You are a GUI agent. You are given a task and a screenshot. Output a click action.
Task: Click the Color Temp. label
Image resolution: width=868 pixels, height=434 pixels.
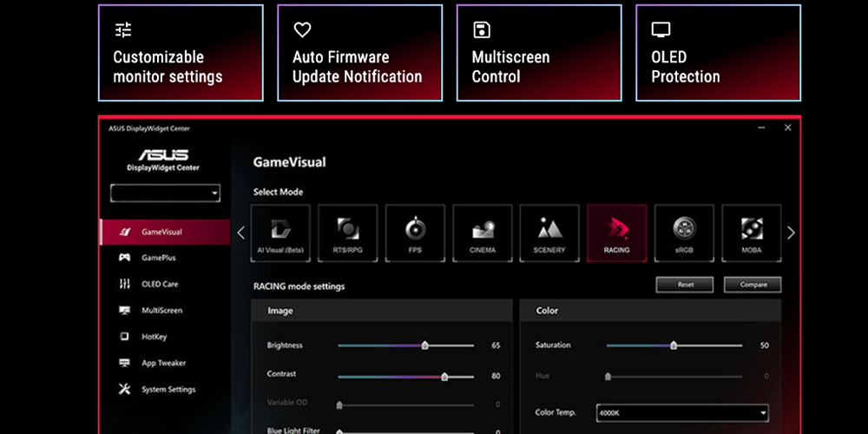tap(556, 412)
